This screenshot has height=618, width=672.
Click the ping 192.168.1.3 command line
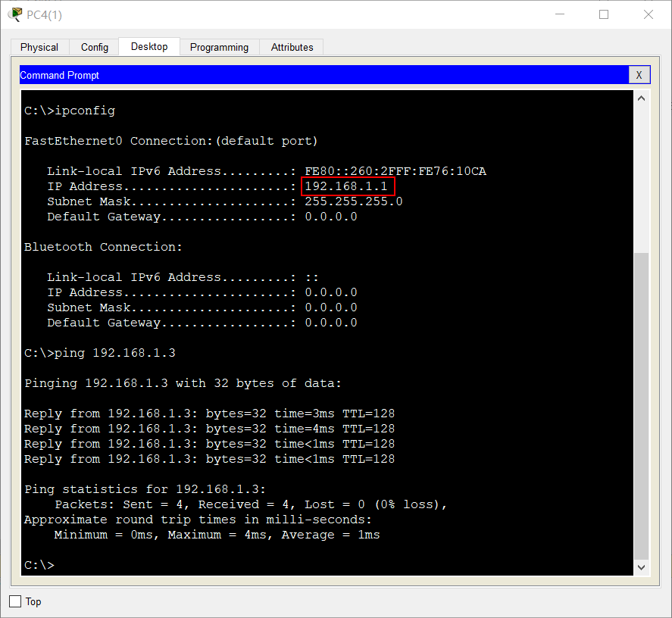point(100,353)
